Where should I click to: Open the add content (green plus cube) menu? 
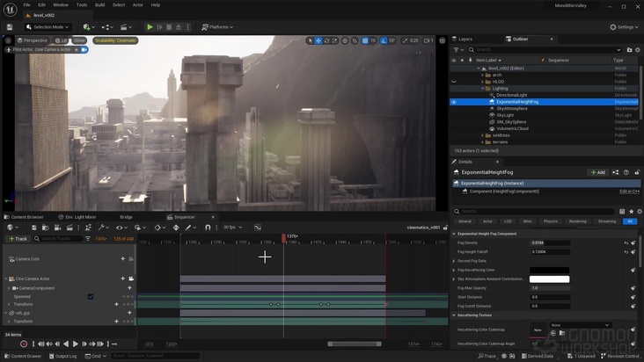tap(89, 27)
